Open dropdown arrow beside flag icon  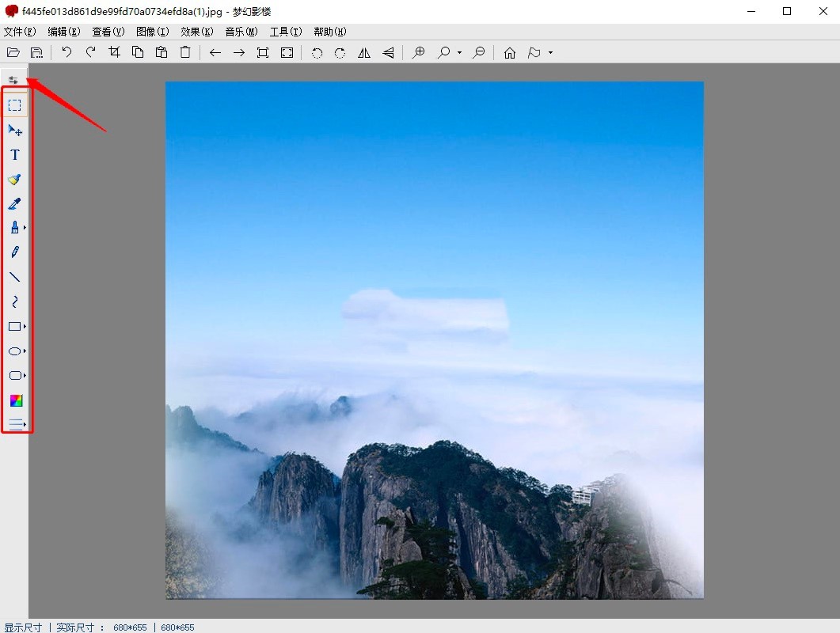550,52
